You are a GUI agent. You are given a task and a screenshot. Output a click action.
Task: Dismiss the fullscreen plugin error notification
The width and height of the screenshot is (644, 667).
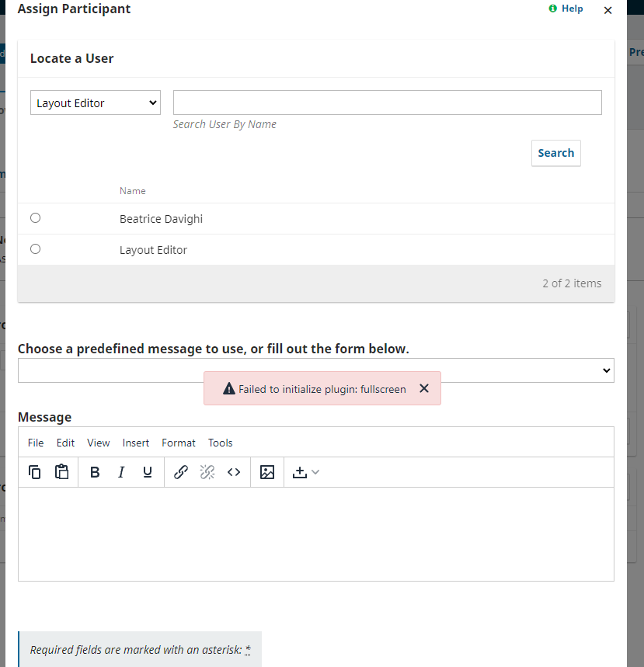[x=424, y=388]
